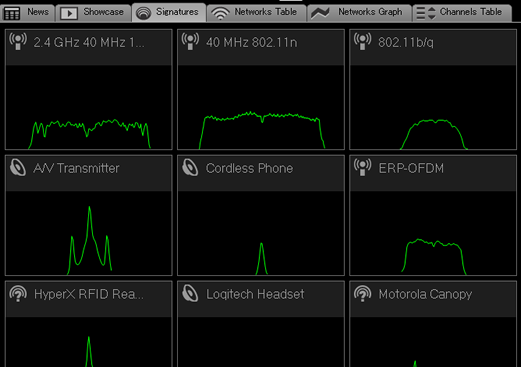The height and width of the screenshot is (367, 521).
Task: Open the ERP-OFDM spectrum graph
Action: [x=433, y=233]
